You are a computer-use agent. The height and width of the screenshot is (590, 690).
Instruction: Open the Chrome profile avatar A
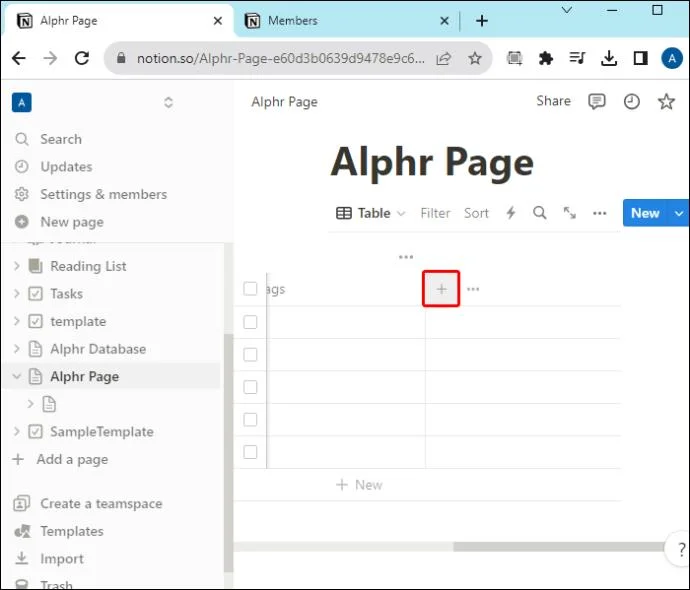672,58
